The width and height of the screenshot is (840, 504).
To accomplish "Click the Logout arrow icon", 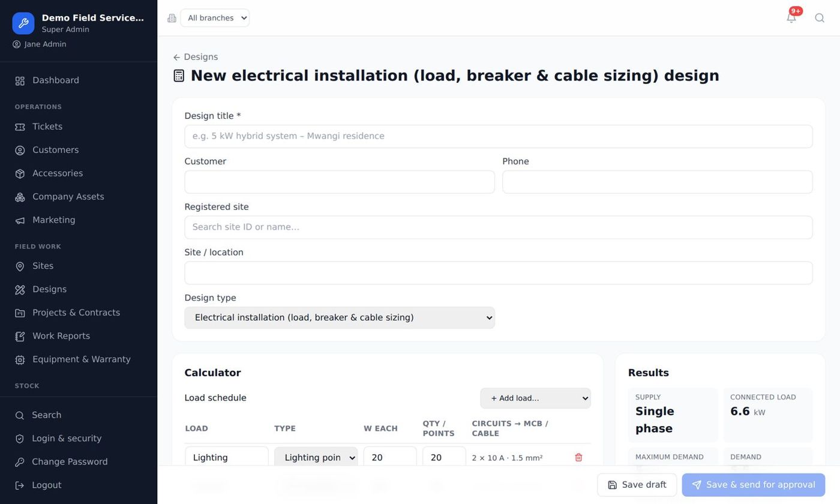I will (20, 485).
